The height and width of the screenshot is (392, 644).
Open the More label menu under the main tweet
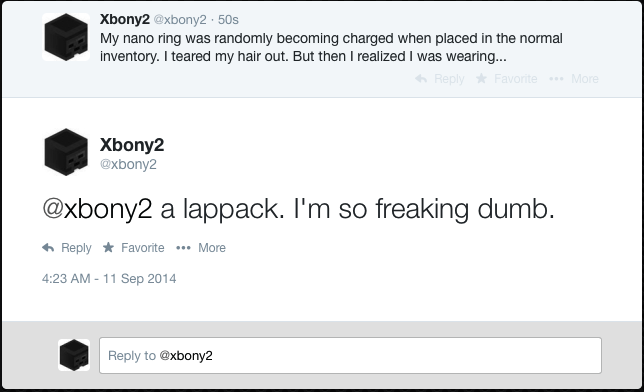pos(212,248)
